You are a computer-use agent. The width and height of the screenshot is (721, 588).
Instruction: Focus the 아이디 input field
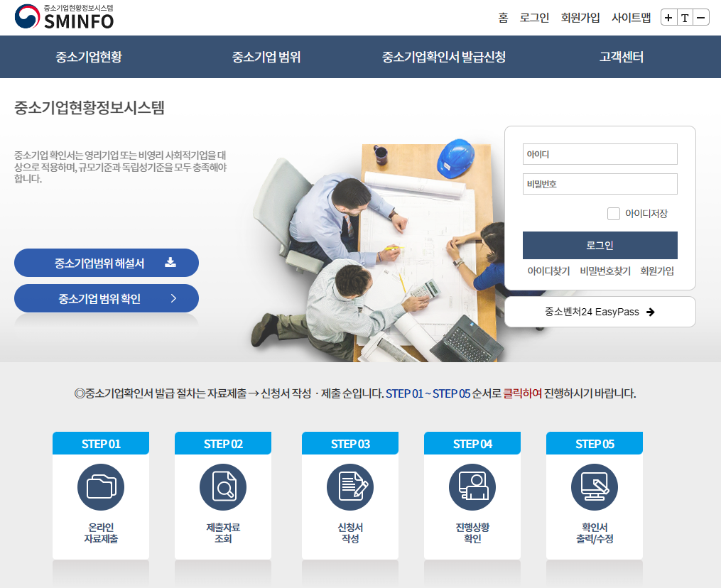click(x=600, y=154)
